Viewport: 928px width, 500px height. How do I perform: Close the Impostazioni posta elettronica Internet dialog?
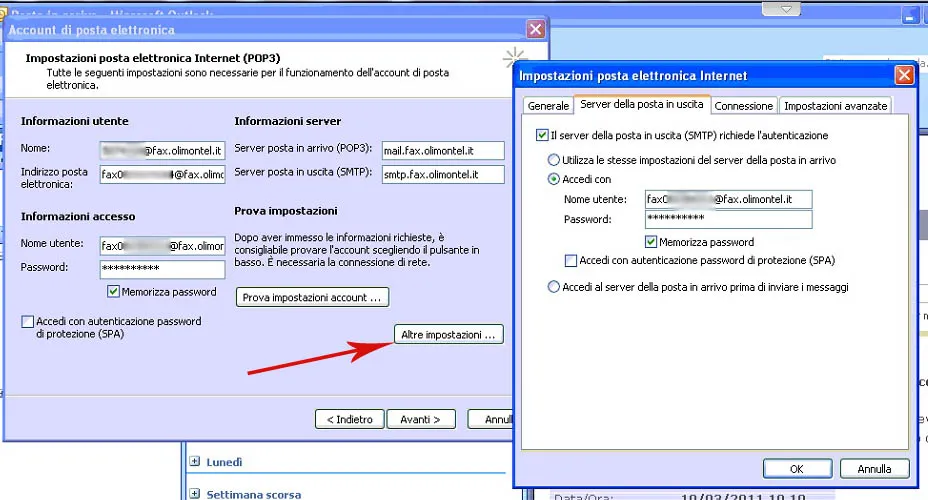point(904,76)
